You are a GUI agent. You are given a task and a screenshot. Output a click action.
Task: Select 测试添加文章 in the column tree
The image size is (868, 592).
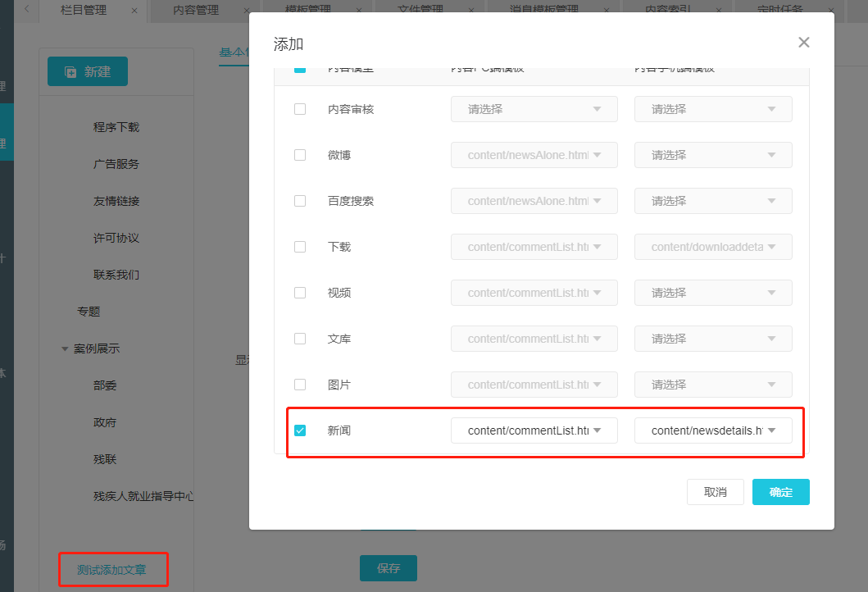pos(111,570)
